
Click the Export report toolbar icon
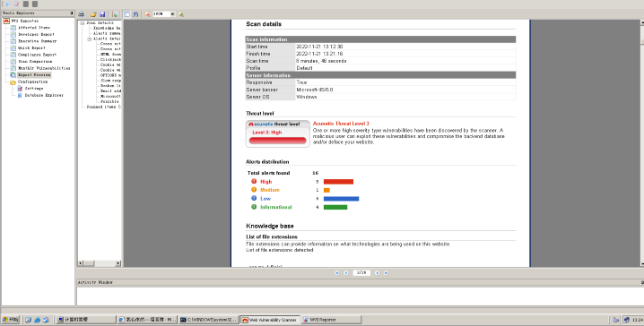(x=115, y=14)
